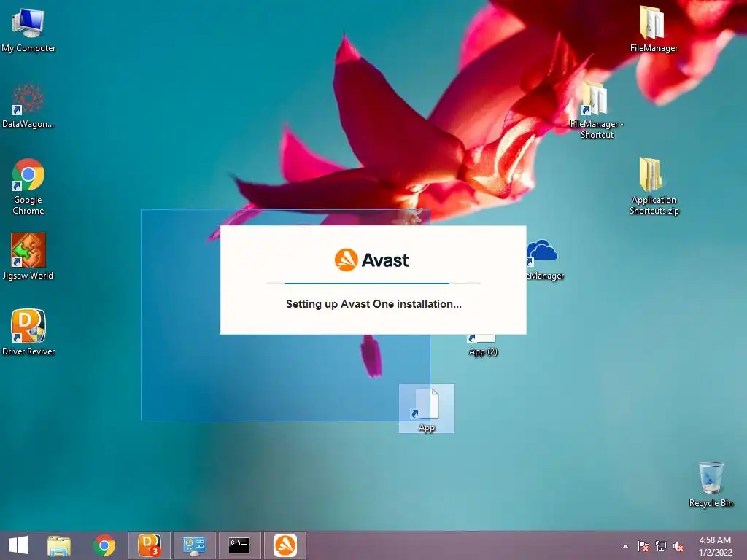747x560 pixels.
Task: Open Driver Reviver desktop shortcut
Action: pos(28,332)
